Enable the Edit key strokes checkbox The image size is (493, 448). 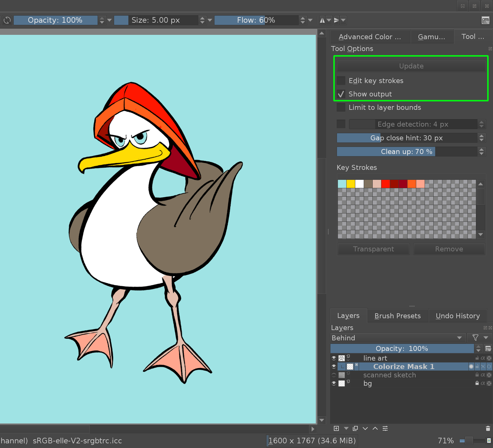(x=341, y=81)
